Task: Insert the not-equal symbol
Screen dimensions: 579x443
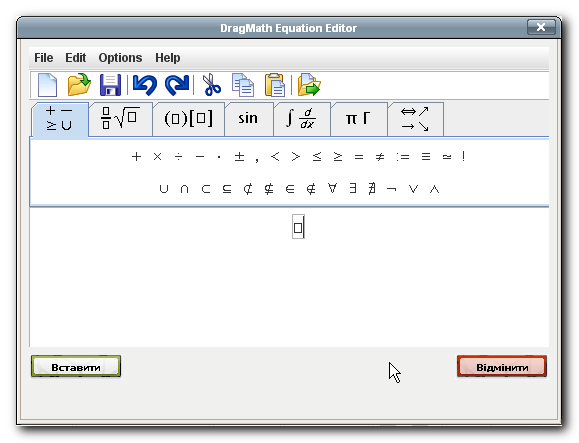Action: [380, 157]
